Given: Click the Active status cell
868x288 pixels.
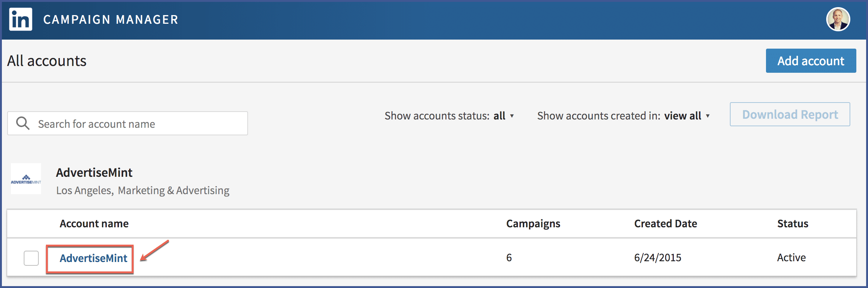Looking at the screenshot, I should (792, 257).
